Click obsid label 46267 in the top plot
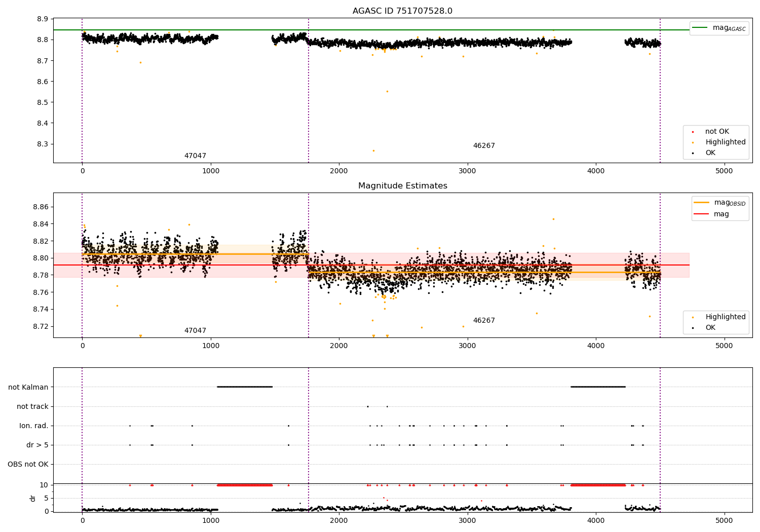Viewport: 760px width, 532px height. [x=484, y=146]
